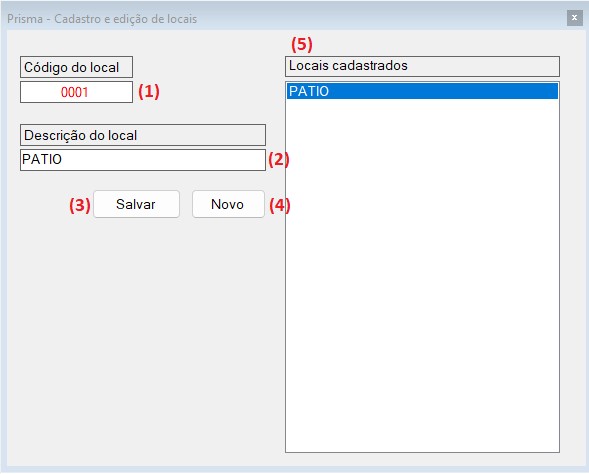Click the window title Prisma - Cadastro e edição de locais
Image resolution: width=589 pixels, height=474 pixels.
point(102,19)
